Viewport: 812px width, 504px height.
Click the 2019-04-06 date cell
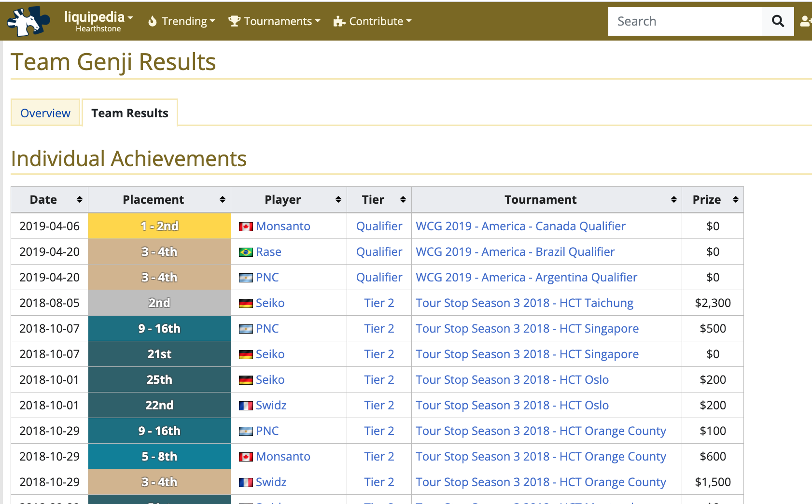tap(49, 226)
